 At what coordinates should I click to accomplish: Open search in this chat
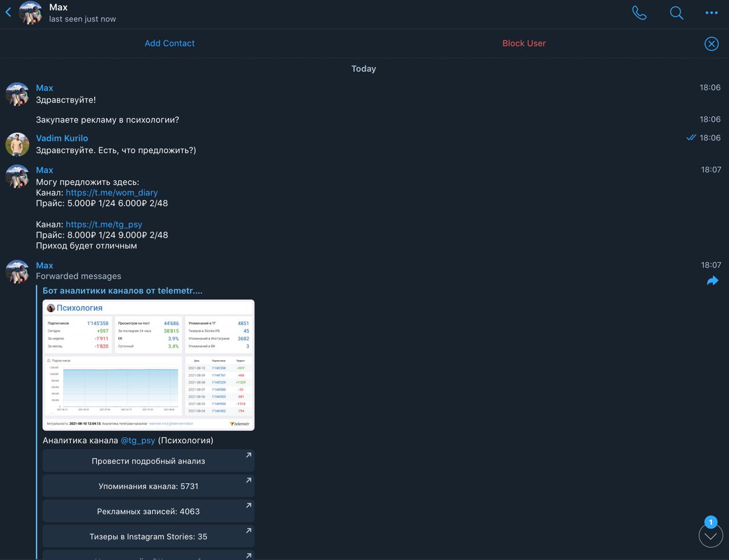(676, 13)
